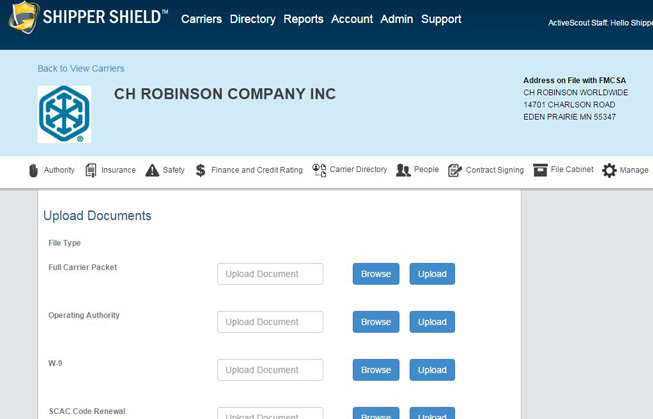Go to the Admin menu
Viewport: 653px width, 419px height.
click(x=396, y=19)
